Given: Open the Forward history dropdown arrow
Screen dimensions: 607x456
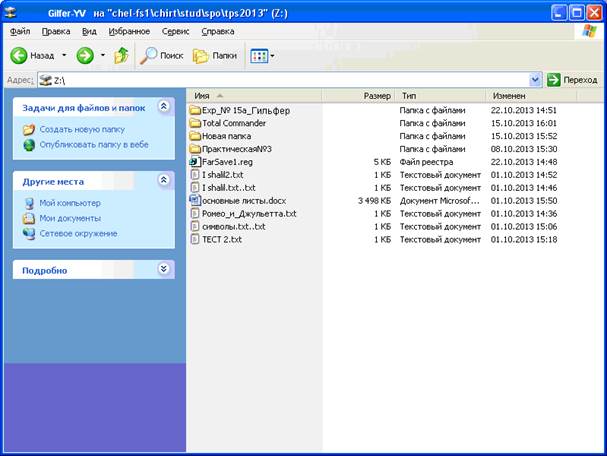Looking at the screenshot, I should point(103,55).
